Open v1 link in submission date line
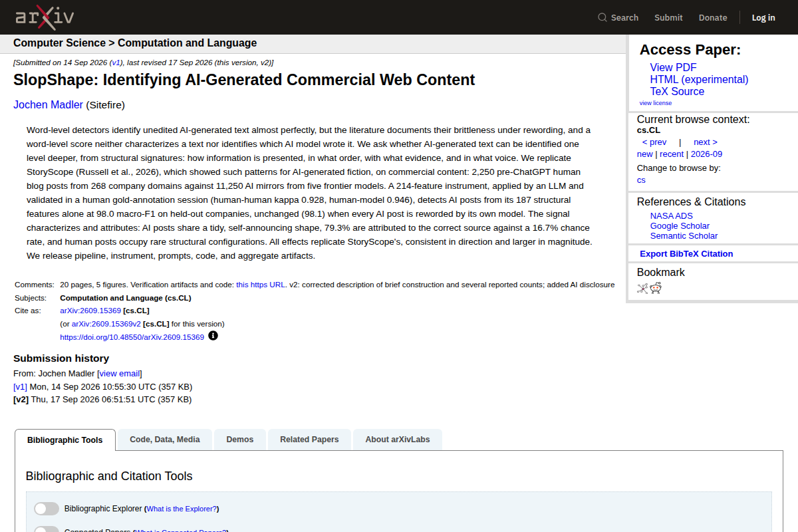The width and height of the screenshot is (798, 532). click(116, 63)
